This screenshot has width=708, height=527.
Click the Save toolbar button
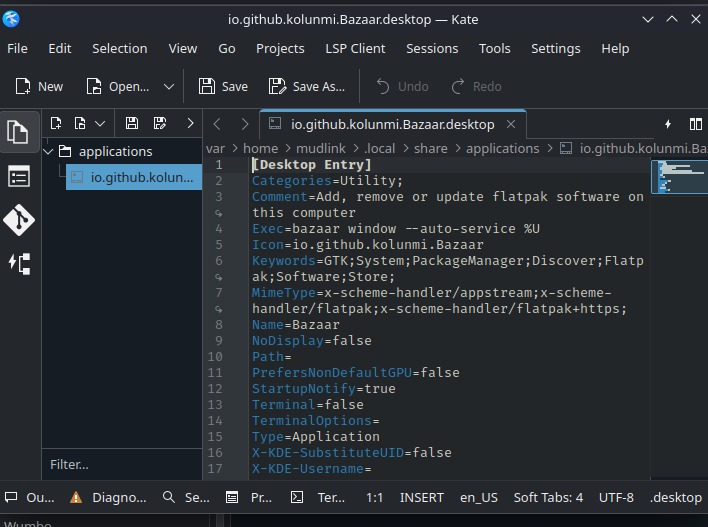point(223,86)
